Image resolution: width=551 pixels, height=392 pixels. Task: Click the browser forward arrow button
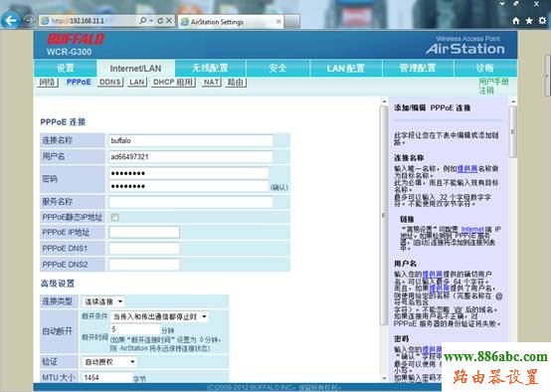(x=29, y=20)
